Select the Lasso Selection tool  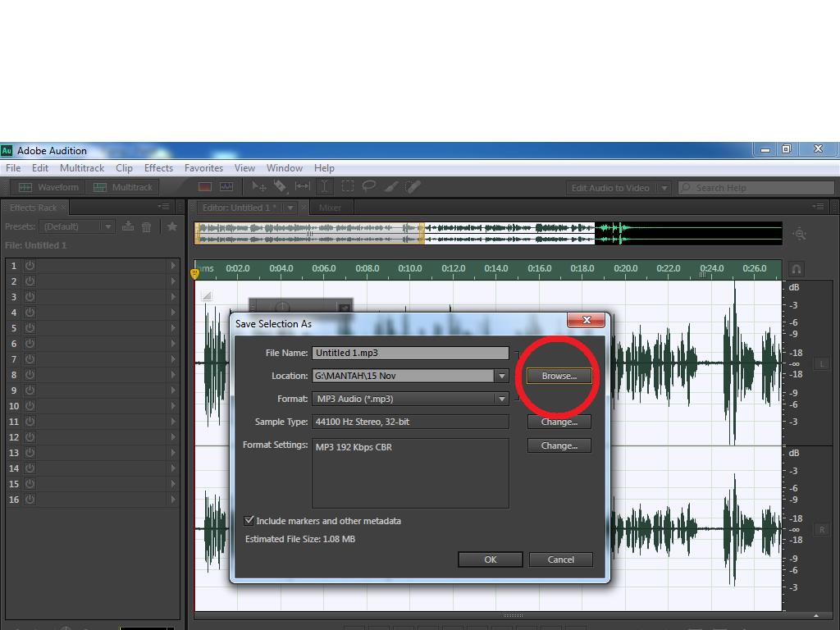369,187
